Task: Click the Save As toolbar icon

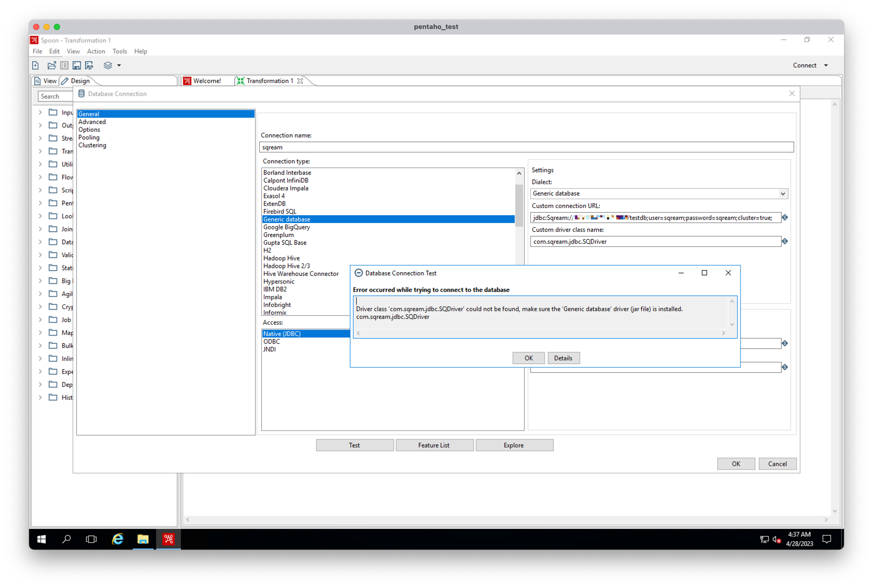Action: point(90,65)
